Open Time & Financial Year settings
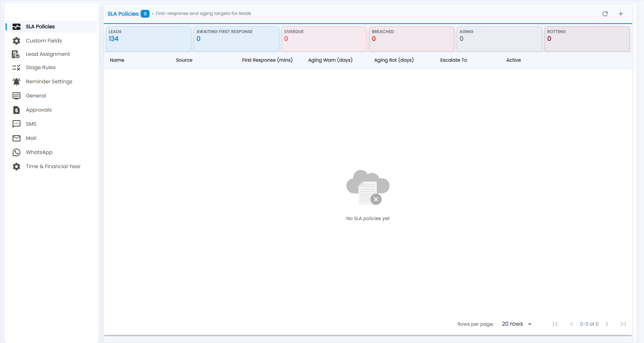 (x=51, y=167)
